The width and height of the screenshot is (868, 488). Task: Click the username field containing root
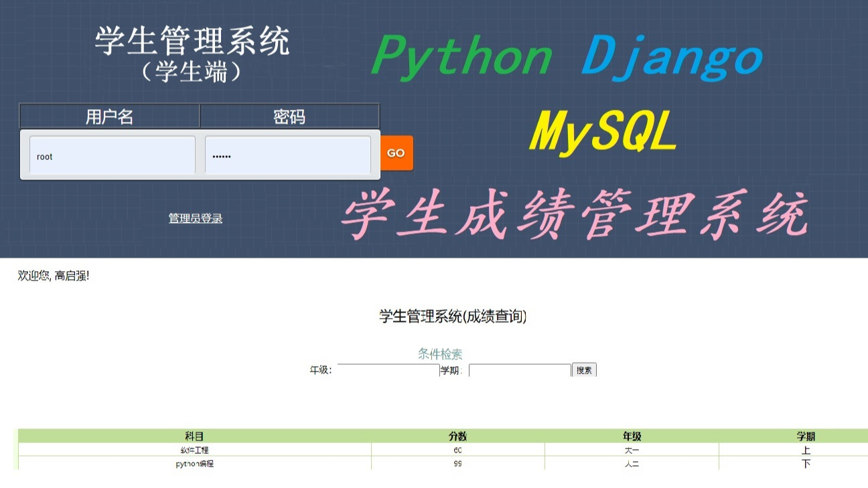tap(113, 155)
